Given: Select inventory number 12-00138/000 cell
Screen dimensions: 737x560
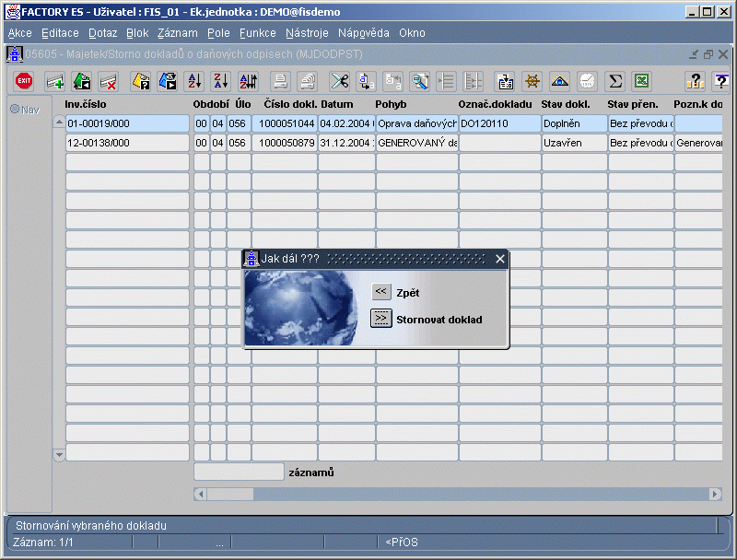Looking at the screenshot, I should click(127, 143).
